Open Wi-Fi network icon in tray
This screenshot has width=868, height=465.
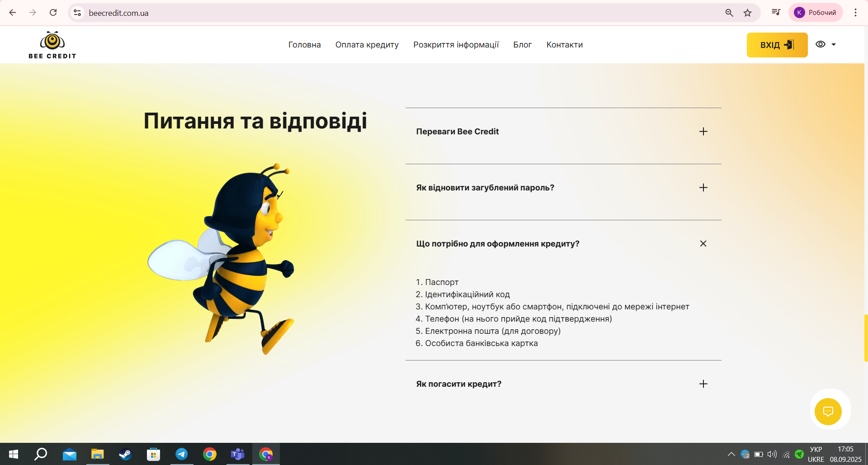[x=786, y=454]
